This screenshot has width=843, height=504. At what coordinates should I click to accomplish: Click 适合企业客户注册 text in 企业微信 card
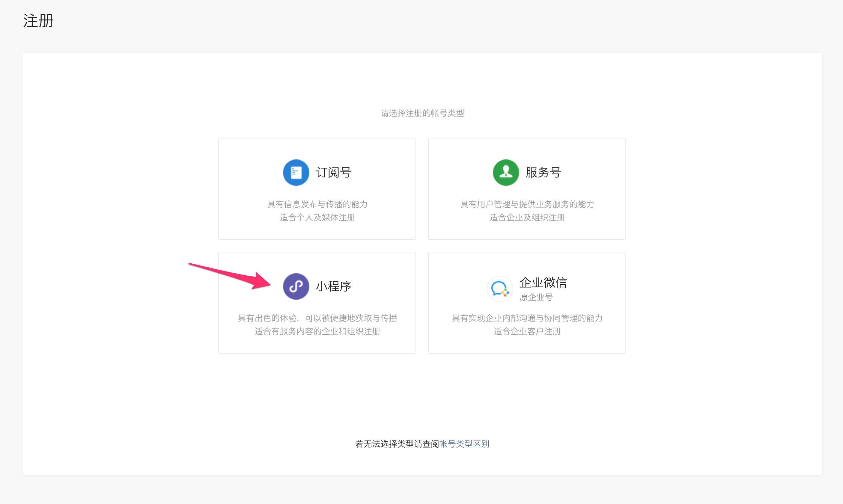(527, 331)
